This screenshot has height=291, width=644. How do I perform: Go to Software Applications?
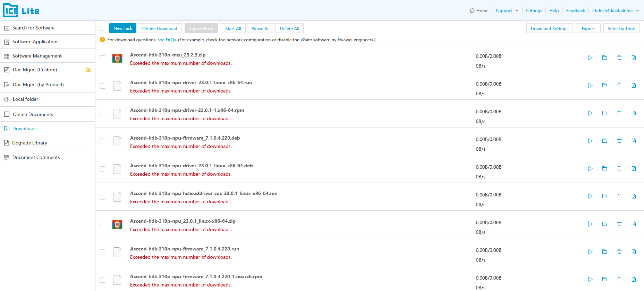pos(48,42)
